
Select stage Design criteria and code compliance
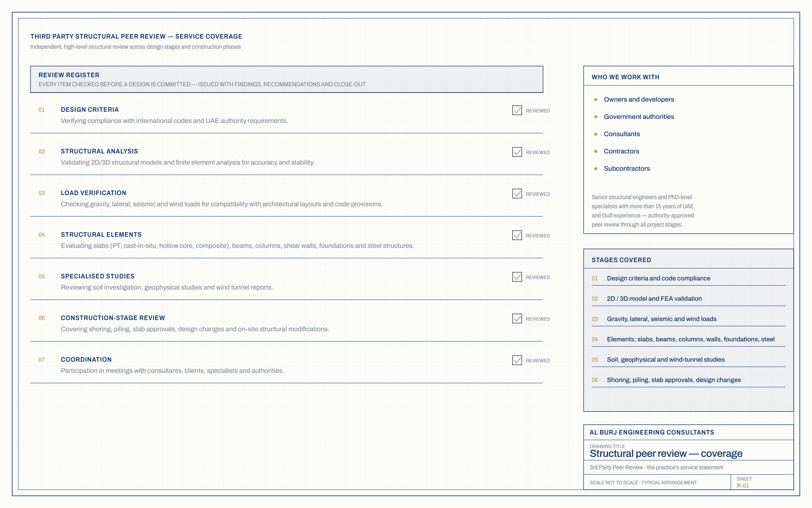(x=658, y=278)
